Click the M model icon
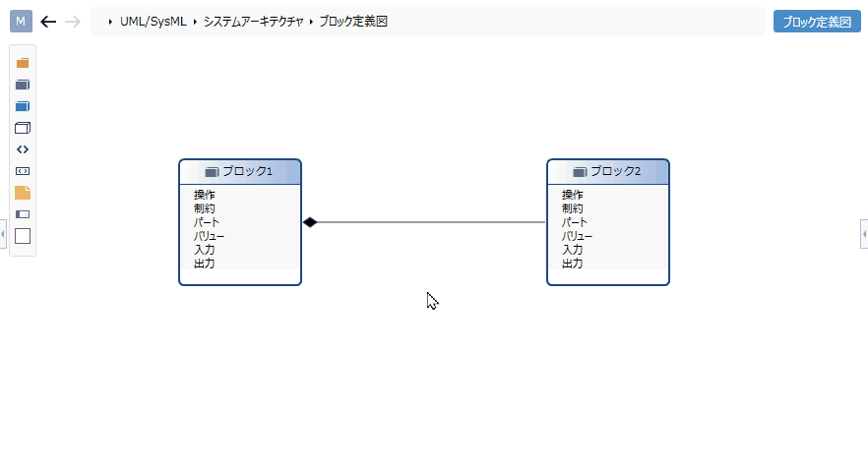Image resolution: width=868 pixels, height=467 pixels. pos(21,22)
